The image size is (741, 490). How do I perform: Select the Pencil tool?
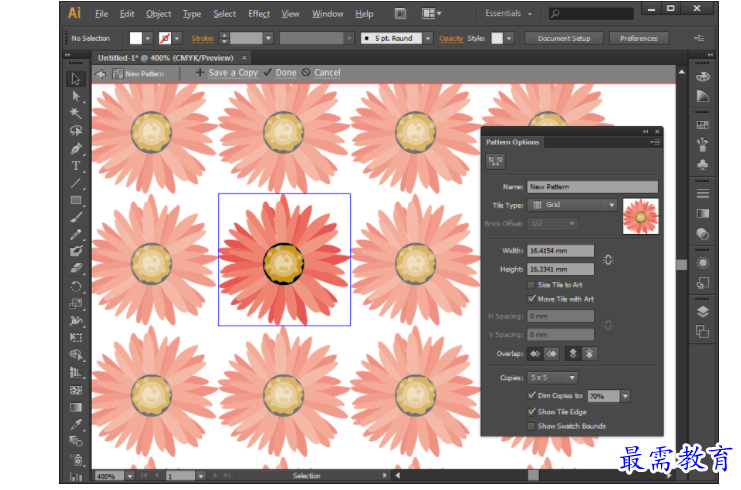pos(76,234)
